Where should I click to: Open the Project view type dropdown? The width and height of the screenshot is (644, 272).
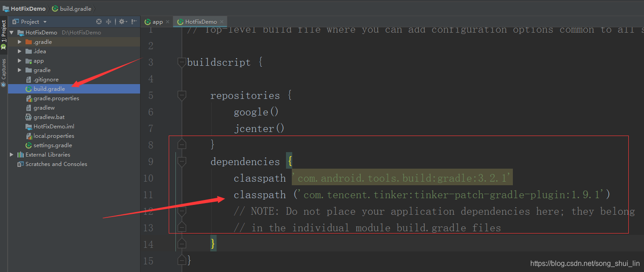(x=45, y=22)
